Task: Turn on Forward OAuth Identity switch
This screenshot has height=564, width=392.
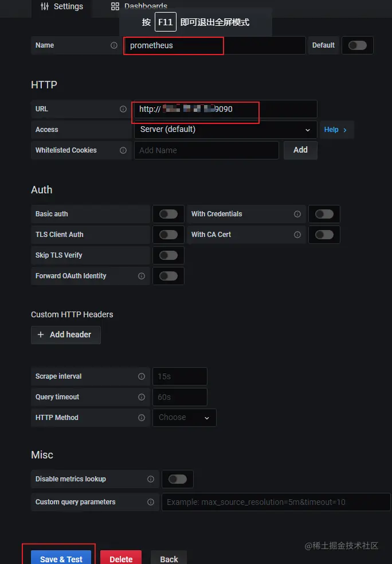Action: pos(168,276)
